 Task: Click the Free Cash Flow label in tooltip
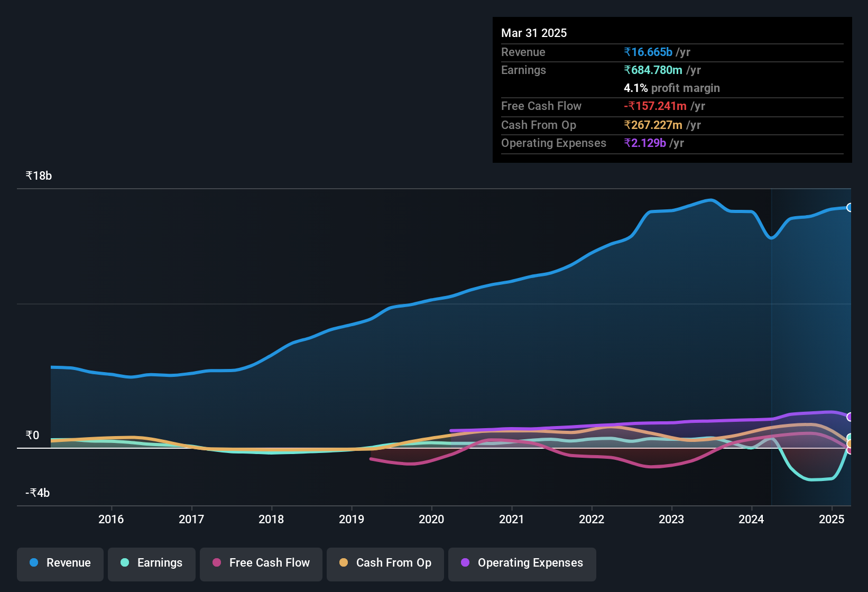pos(541,106)
